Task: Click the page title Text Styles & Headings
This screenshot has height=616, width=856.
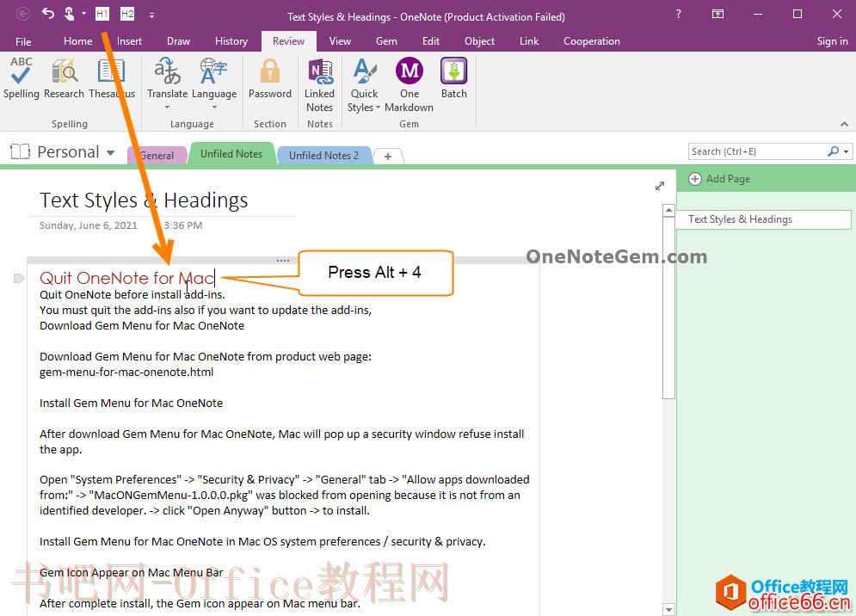Action: click(144, 200)
